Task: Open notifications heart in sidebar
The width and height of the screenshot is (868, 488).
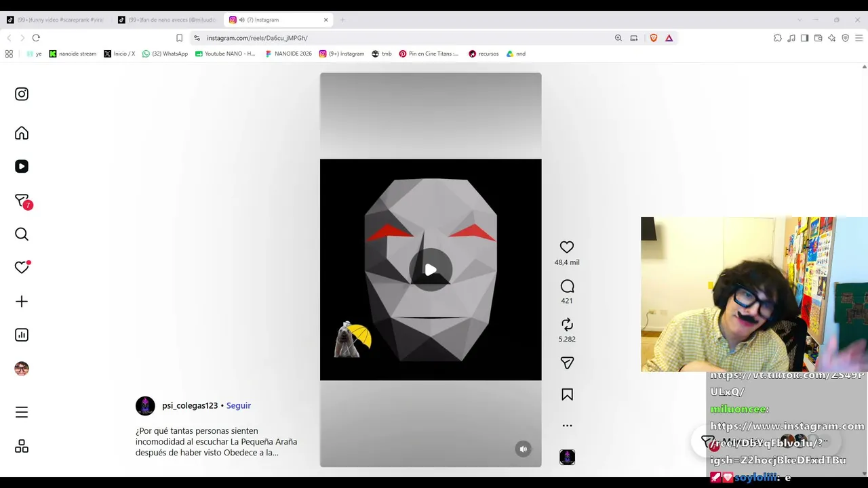Action: click(22, 267)
